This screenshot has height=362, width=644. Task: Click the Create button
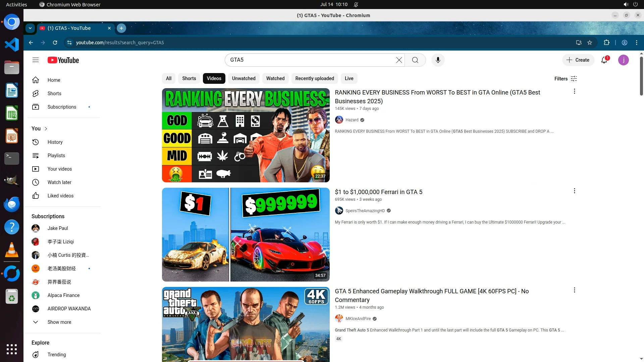pos(578,60)
